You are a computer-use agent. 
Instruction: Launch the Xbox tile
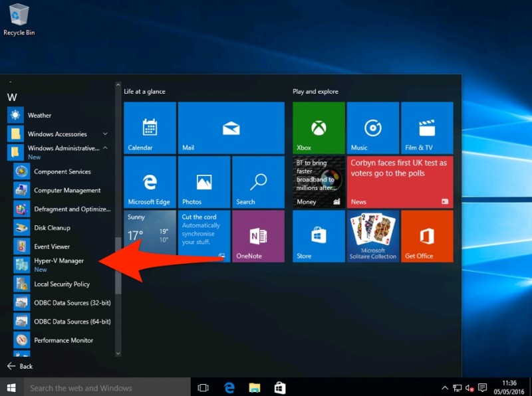pyautogui.click(x=319, y=128)
